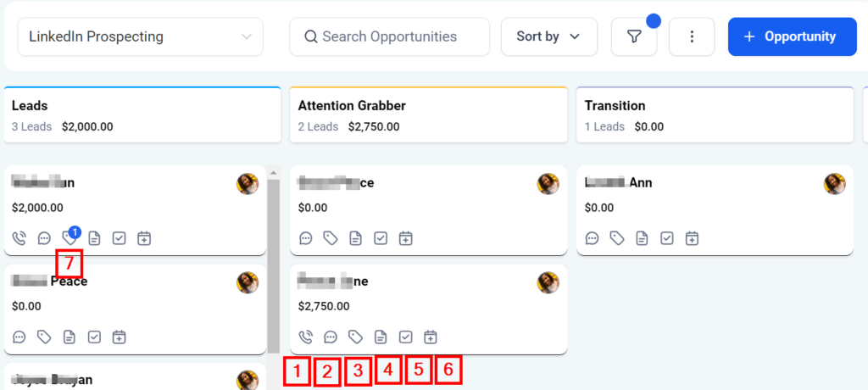
Task: Click calendar icon on Transition's Ann card
Action: click(693, 238)
